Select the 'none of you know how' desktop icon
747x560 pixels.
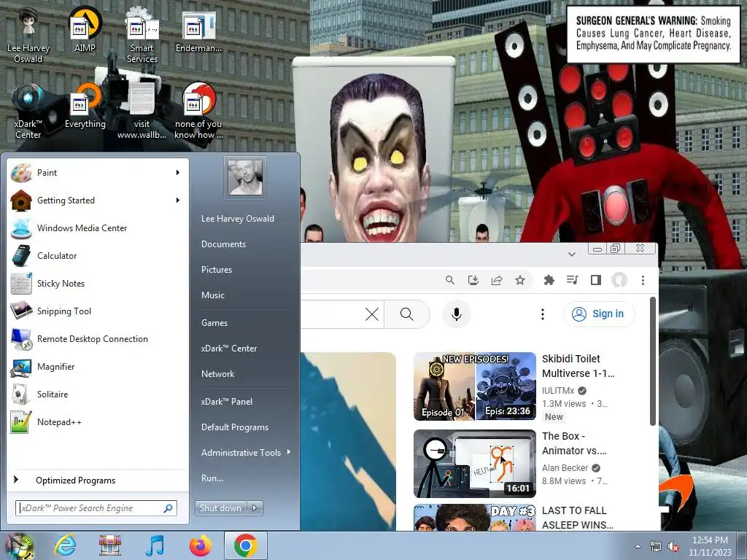pos(198,111)
